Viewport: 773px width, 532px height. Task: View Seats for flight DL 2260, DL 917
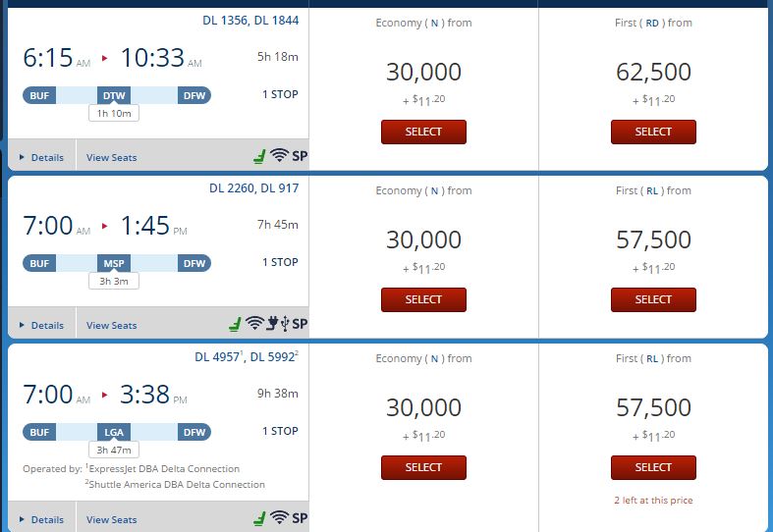(111, 326)
